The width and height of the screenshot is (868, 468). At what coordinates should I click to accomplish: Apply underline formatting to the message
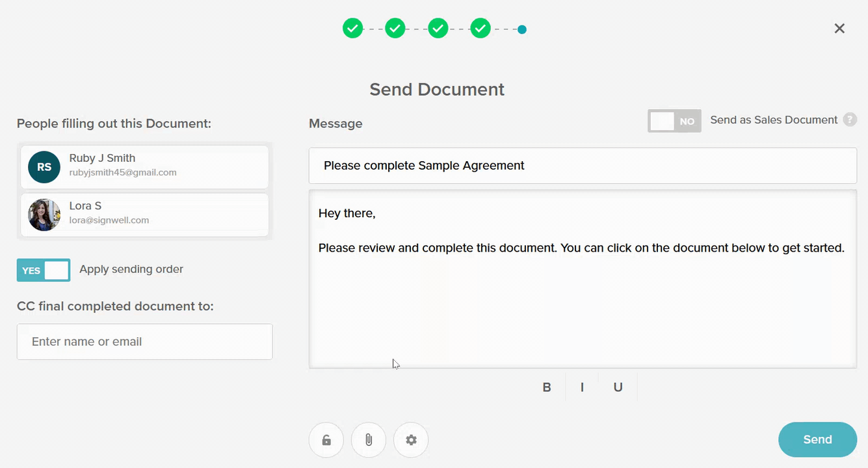[617, 387]
